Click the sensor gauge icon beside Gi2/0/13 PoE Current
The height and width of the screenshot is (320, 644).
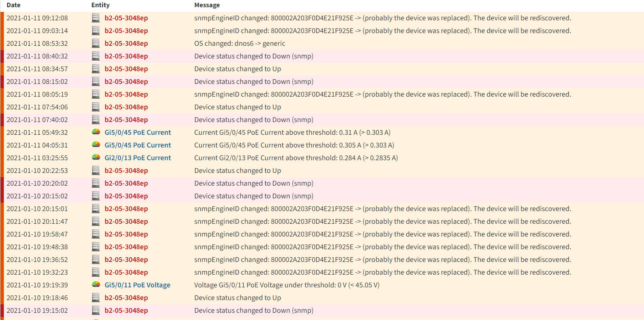point(96,157)
